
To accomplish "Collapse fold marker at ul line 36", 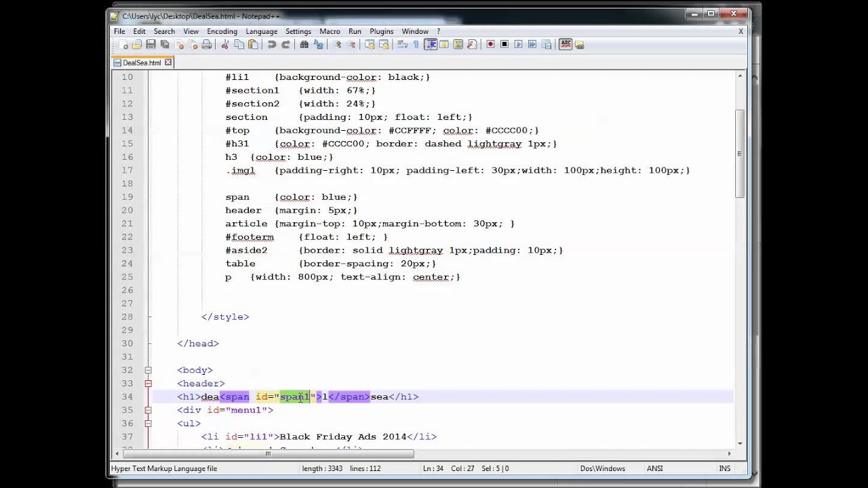I will pos(148,424).
